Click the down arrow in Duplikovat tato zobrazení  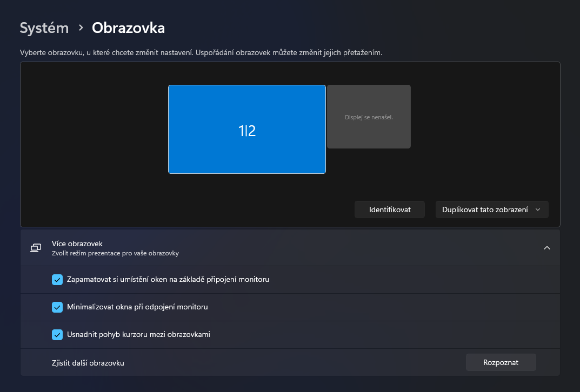pos(537,209)
